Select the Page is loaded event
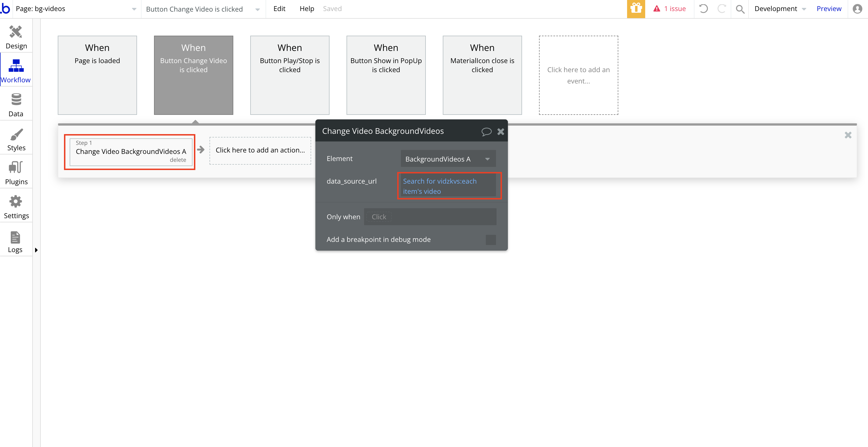This screenshot has width=868, height=447. point(97,75)
